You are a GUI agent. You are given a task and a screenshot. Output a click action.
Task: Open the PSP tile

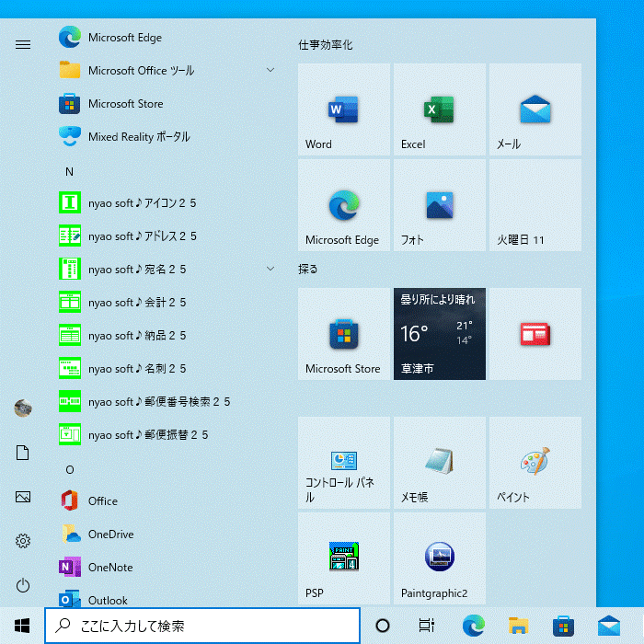tap(344, 558)
